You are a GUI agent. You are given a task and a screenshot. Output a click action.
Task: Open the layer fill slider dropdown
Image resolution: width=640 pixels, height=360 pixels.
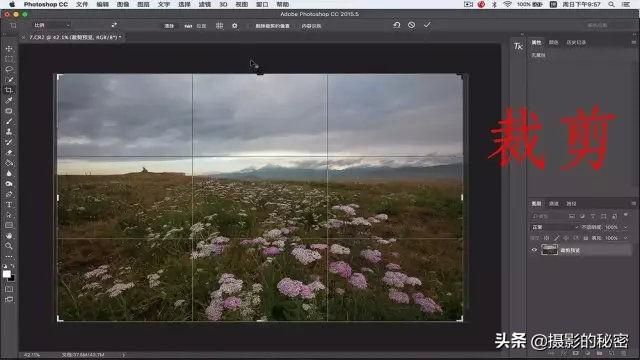625,238
